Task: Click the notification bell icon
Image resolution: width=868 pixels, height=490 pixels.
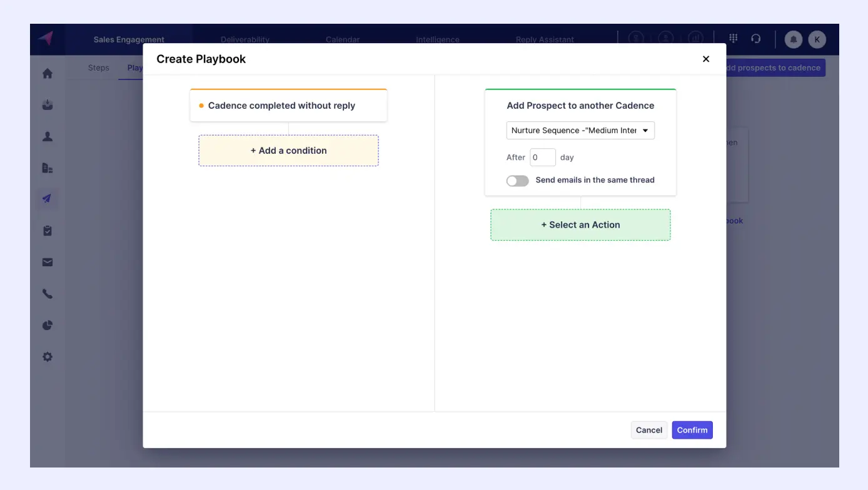Action: (794, 39)
